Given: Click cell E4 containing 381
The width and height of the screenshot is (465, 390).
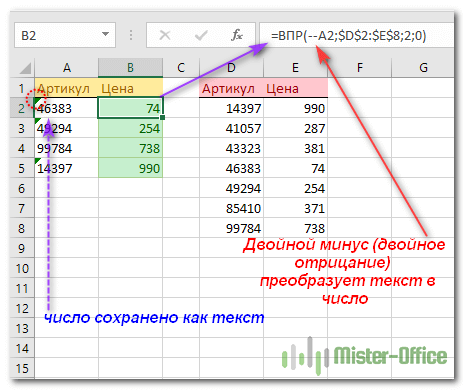Looking at the screenshot, I should 295,148.
